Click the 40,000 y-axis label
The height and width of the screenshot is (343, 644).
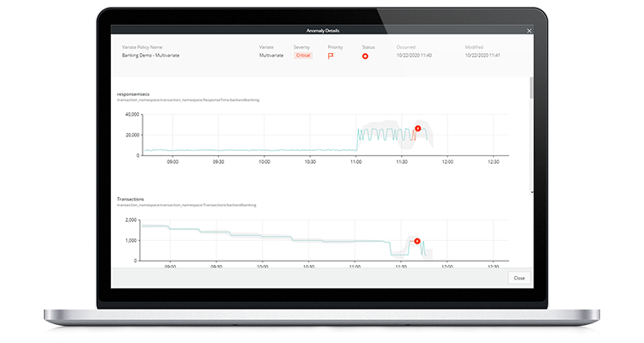tap(132, 114)
